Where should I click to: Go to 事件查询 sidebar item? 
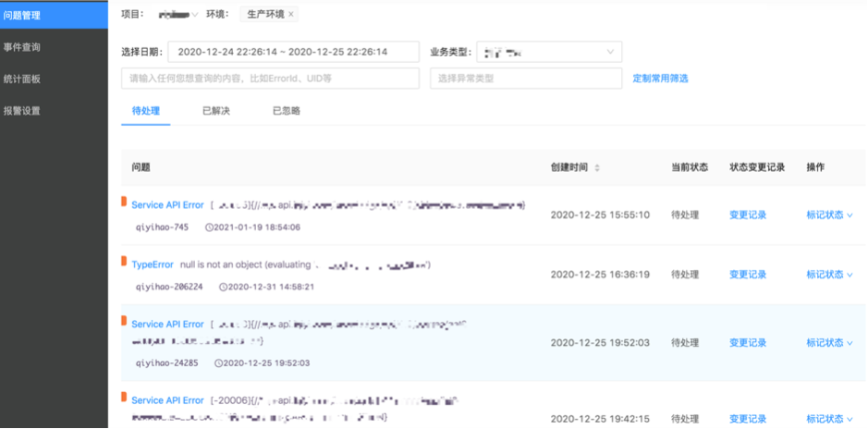[x=22, y=47]
